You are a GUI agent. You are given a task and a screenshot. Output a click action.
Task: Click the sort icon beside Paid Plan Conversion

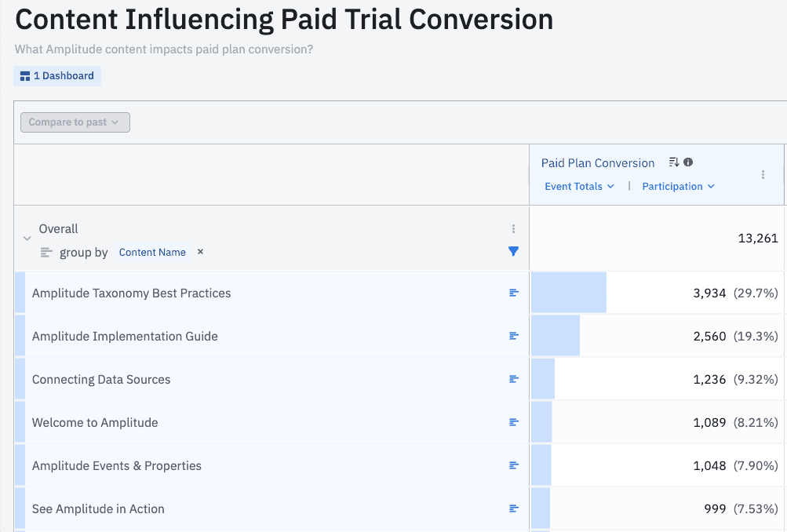673,162
